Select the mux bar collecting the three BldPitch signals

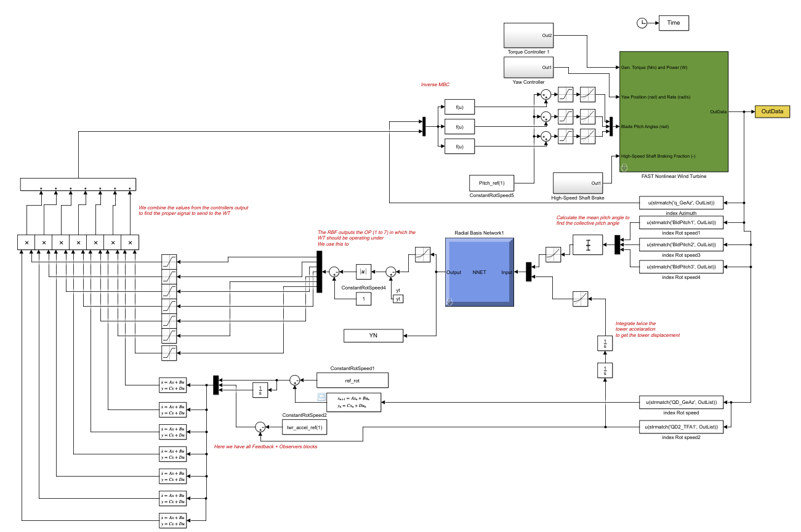point(617,244)
